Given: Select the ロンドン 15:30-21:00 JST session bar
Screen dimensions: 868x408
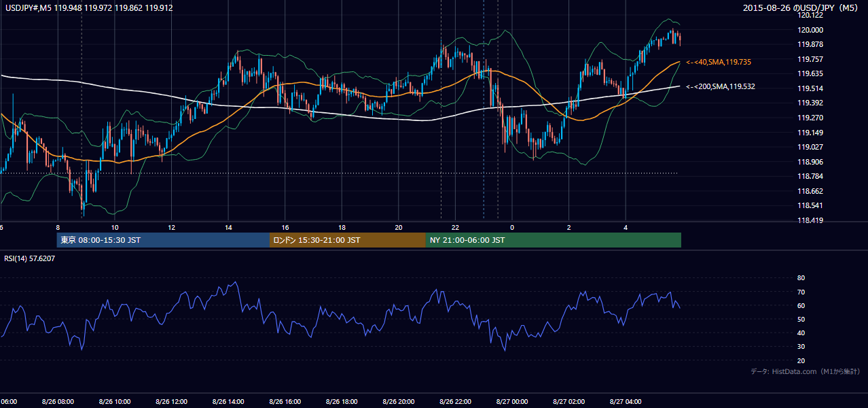Looking at the screenshot, I should point(348,240).
